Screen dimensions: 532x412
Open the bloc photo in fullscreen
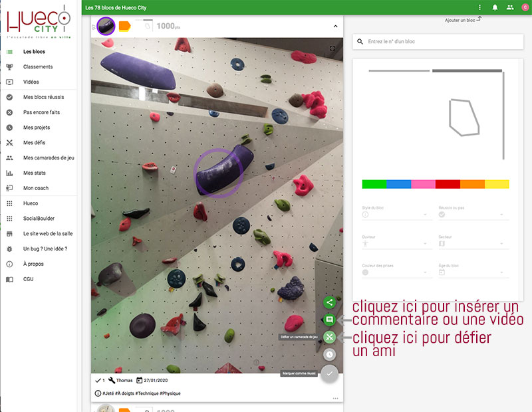coord(332,49)
